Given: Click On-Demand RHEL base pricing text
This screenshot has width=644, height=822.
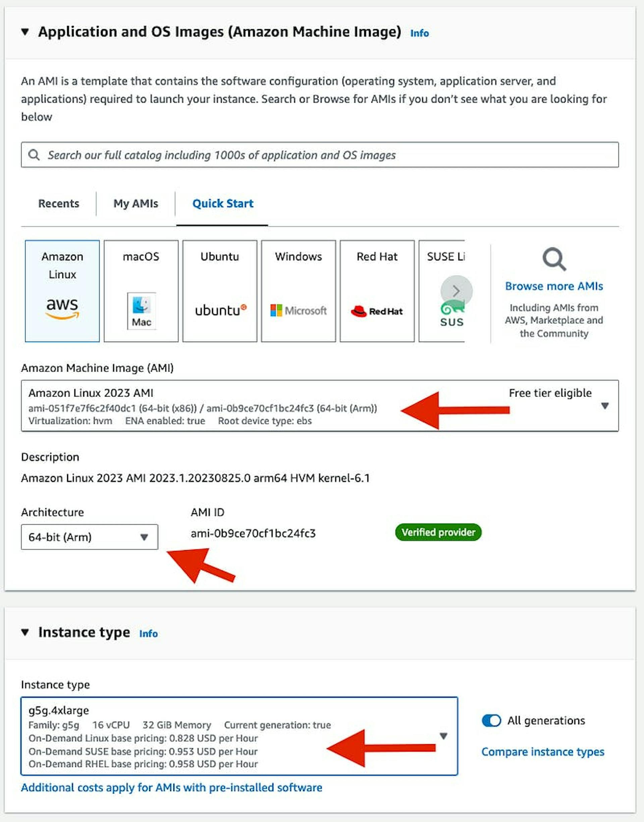Looking at the screenshot, I should click(143, 764).
